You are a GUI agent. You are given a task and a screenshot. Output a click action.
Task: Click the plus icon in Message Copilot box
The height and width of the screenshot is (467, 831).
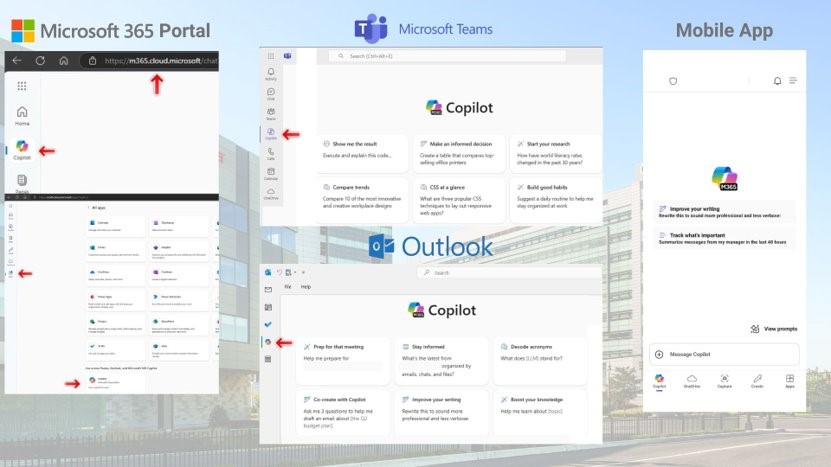point(659,354)
